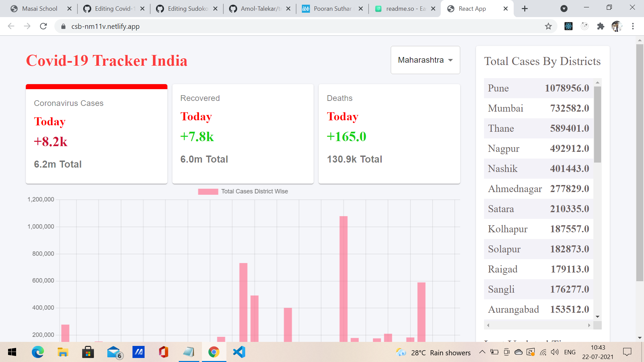Open the volume control
644x362 pixels.
(x=555, y=352)
